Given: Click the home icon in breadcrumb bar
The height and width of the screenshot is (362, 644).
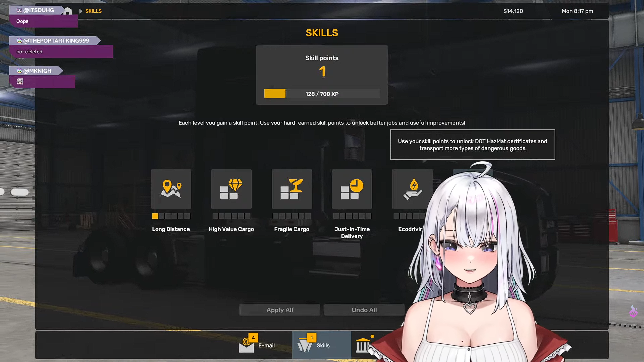Looking at the screenshot, I should [68, 11].
